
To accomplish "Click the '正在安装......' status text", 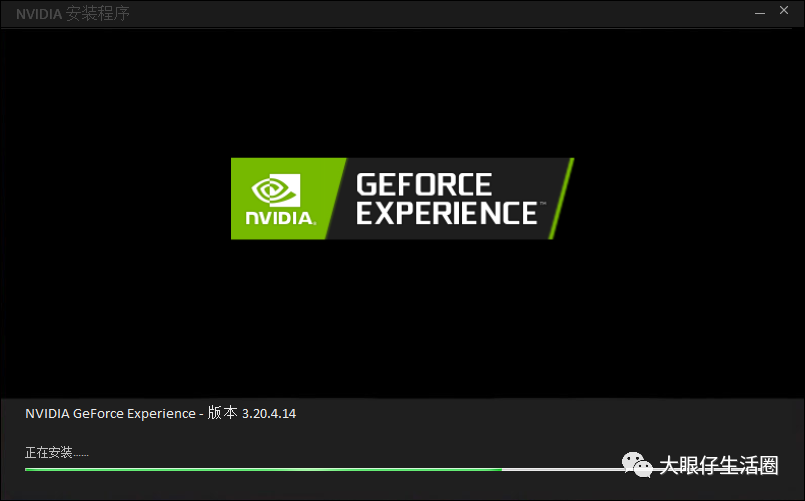I will pos(57,452).
